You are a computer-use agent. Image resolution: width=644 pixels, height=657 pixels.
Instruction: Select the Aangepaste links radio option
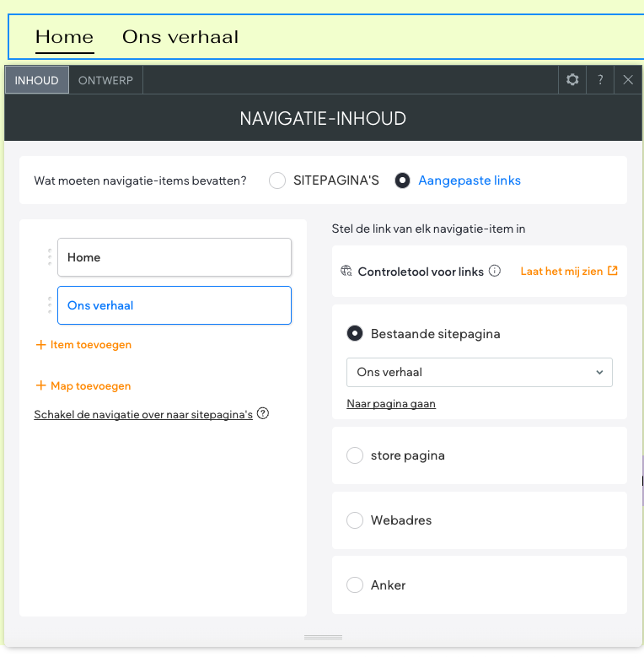click(403, 180)
